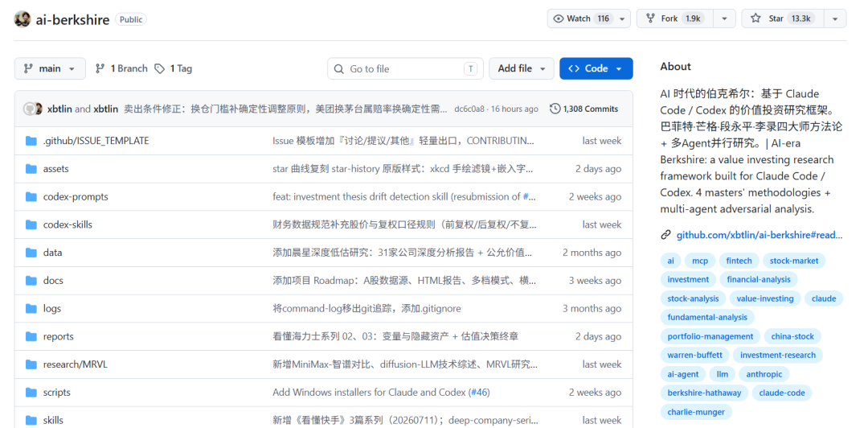The height and width of the screenshot is (428, 868).
Task: Open the codex-skills folder name
Action: pyautogui.click(x=68, y=224)
